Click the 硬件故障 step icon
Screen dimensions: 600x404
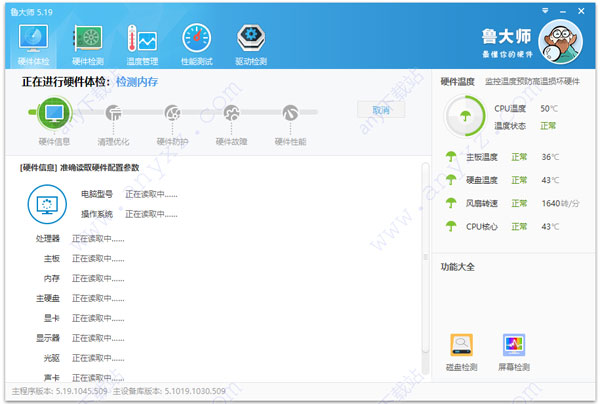click(232, 113)
